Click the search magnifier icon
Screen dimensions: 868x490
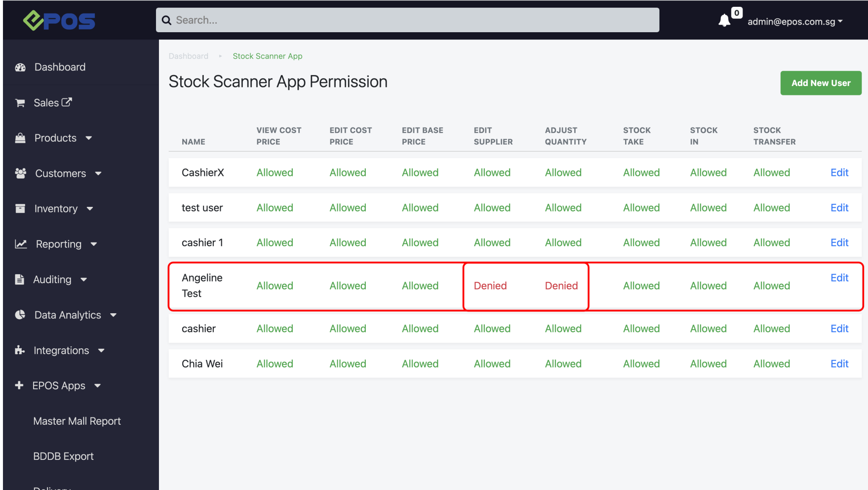[x=167, y=20]
